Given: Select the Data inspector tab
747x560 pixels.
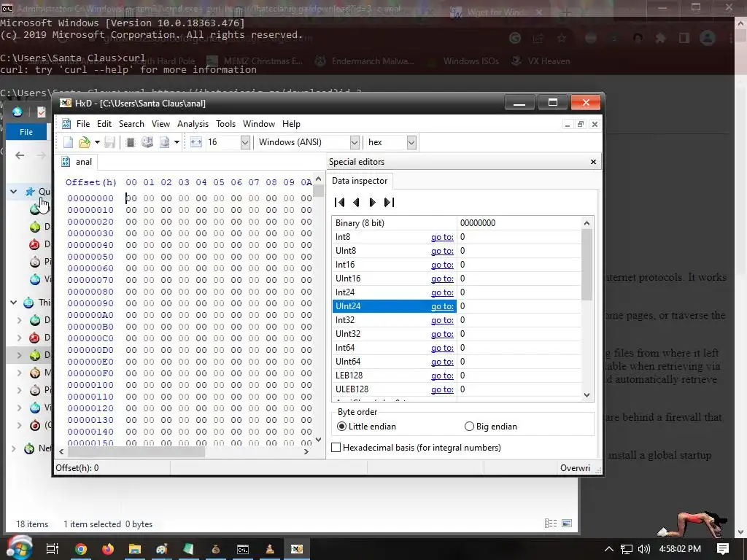Looking at the screenshot, I should (x=359, y=181).
